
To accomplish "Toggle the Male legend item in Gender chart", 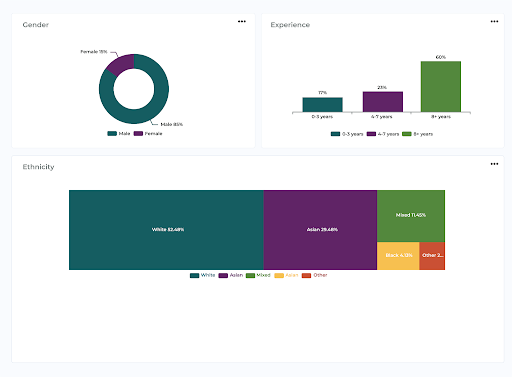I will tap(119, 133).
